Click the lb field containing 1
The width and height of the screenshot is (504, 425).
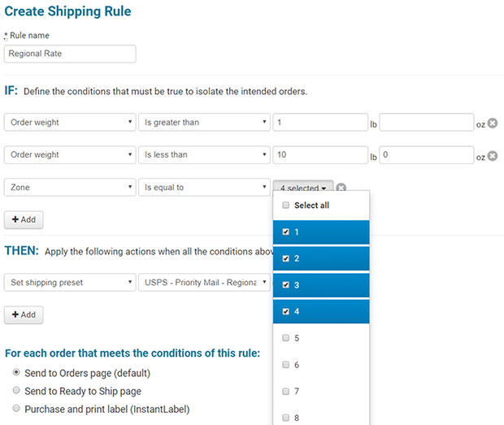[x=320, y=122]
